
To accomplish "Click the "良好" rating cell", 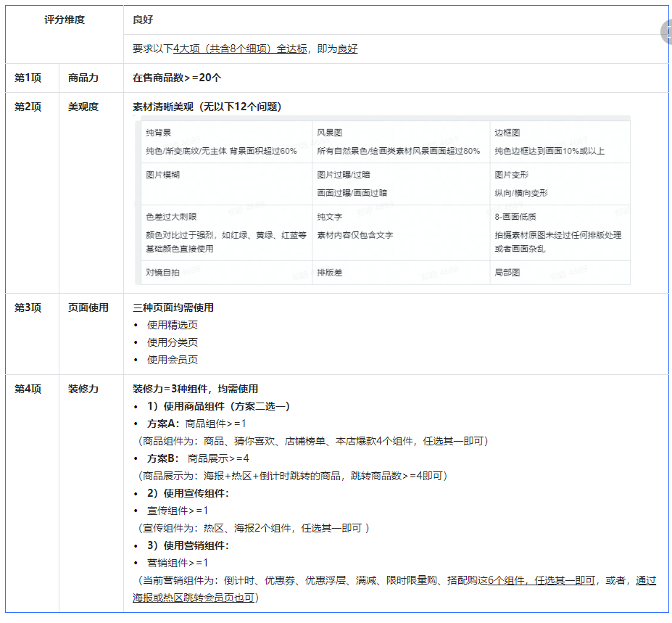I will [x=144, y=20].
